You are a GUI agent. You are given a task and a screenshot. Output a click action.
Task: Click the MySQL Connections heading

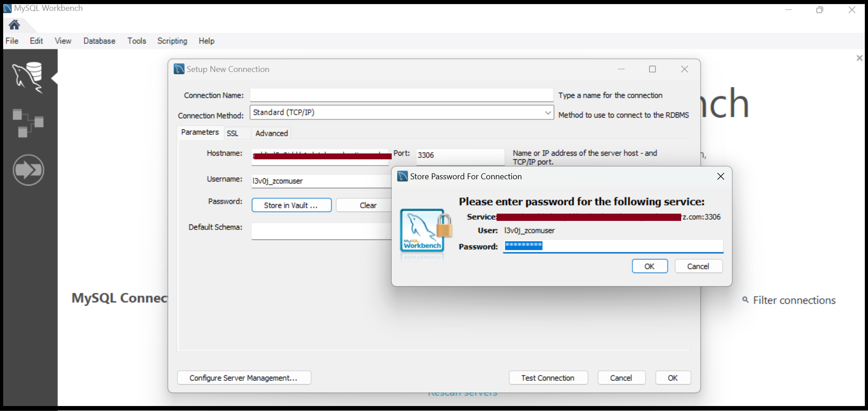pyautogui.click(x=119, y=298)
